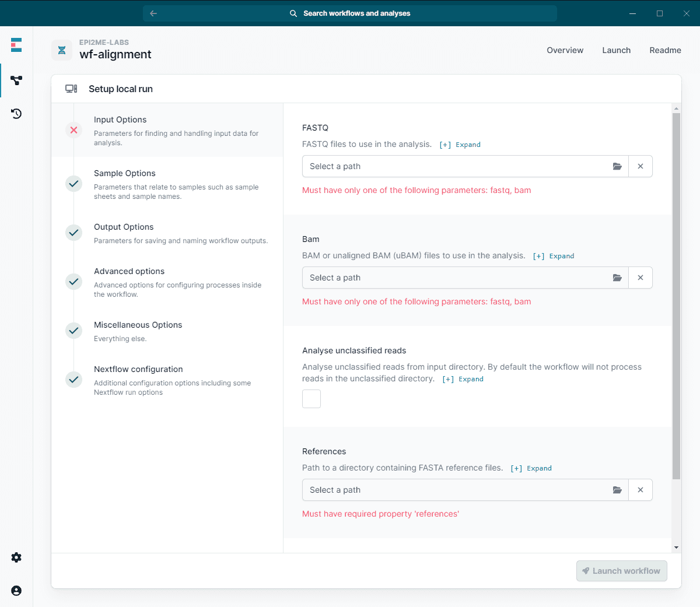This screenshot has width=700, height=607.
Task: Click the Launch workflow button
Action: (x=621, y=571)
